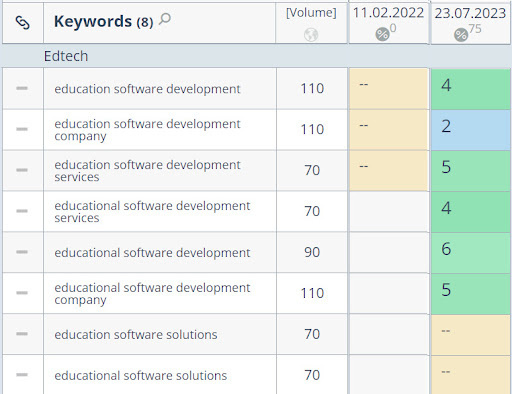Screen dimensions: 512x394
Task: Click 11.02.2022 cell for education software development company
Action: tap(388, 130)
